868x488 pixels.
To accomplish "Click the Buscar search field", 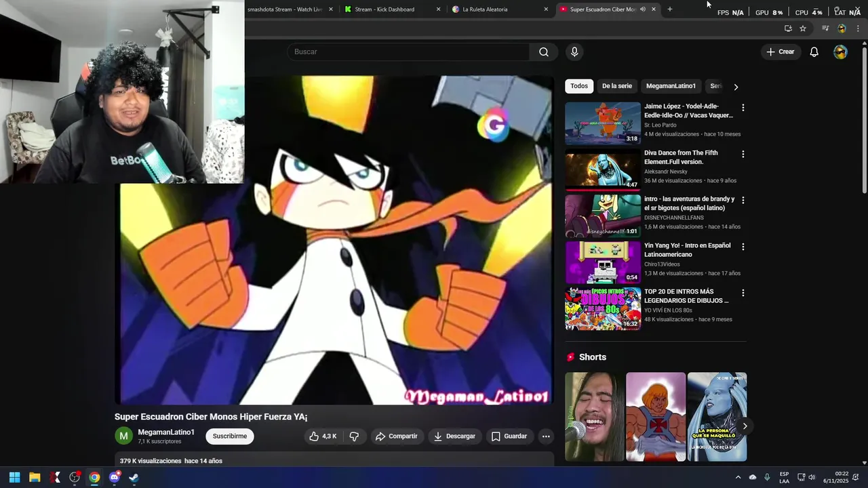I will tap(408, 52).
